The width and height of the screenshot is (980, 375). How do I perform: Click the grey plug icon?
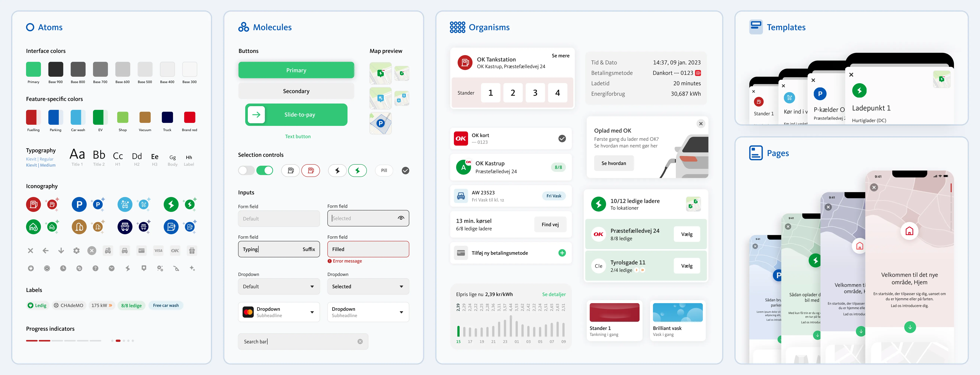(x=31, y=268)
